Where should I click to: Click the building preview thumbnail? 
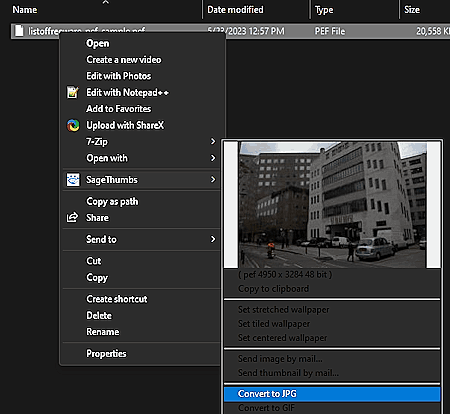coord(332,205)
